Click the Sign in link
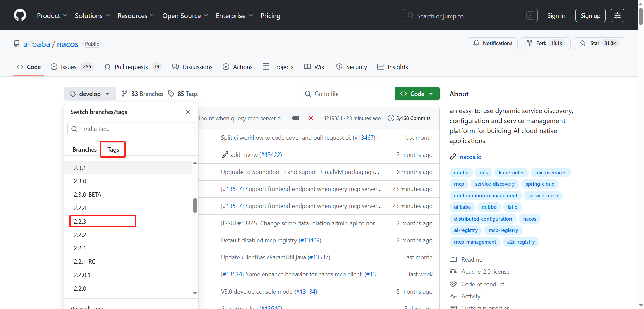 tap(556, 15)
